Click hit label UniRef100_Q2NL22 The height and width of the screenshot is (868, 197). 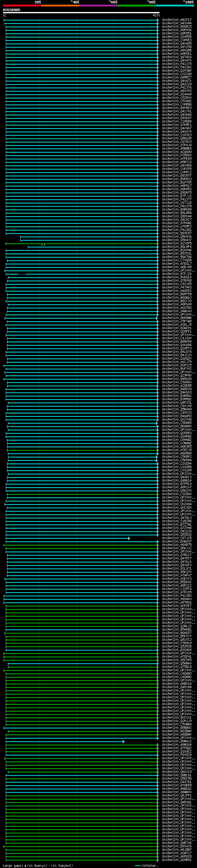[176, 626]
